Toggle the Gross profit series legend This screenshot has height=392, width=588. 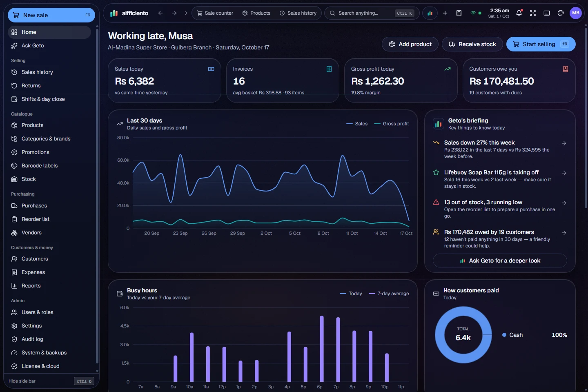[392, 124]
